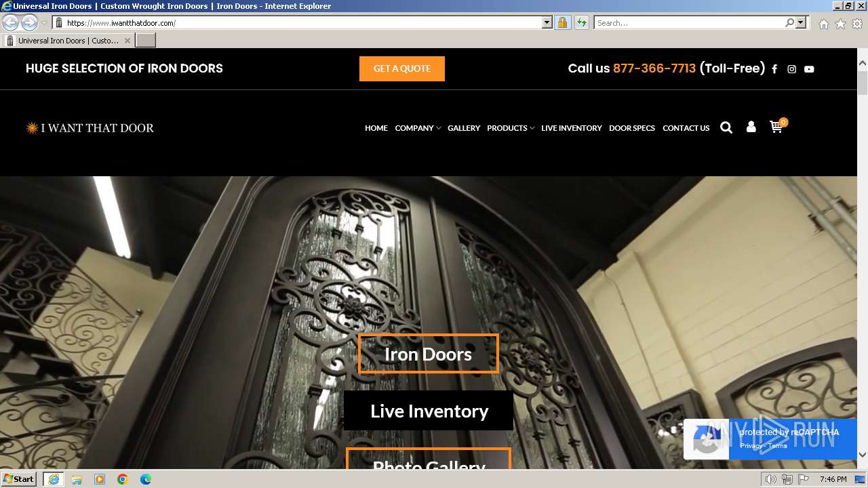The height and width of the screenshot is (488, 868).
Task: Open Door Specs menu item
Action: click(632, 128)
